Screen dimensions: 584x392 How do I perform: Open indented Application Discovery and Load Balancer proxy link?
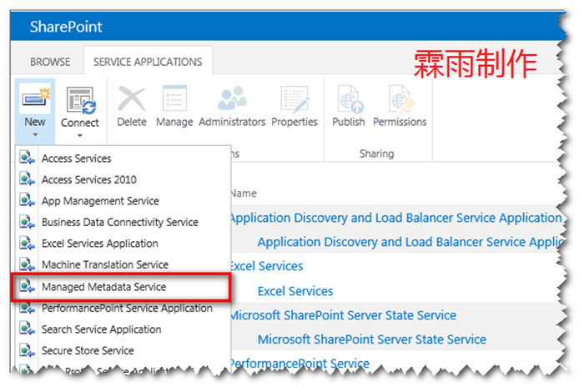410,242
